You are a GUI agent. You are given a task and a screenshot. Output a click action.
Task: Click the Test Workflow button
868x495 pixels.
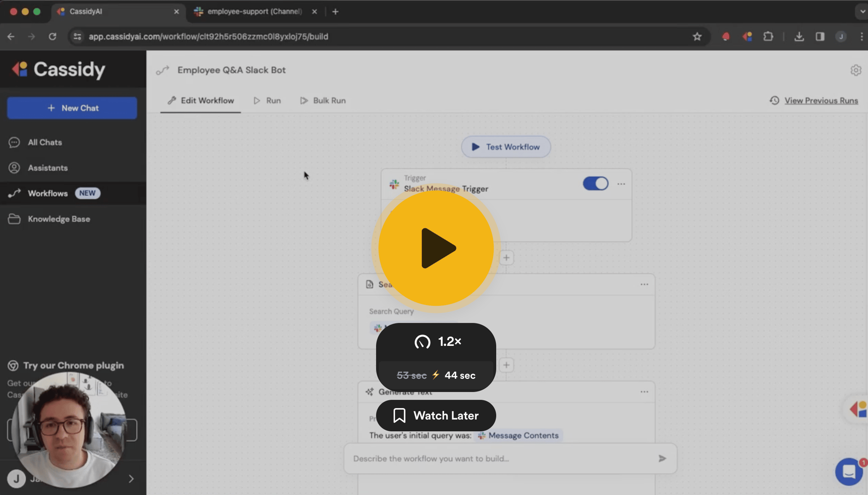pyautogui.click(x=506, y=147)
